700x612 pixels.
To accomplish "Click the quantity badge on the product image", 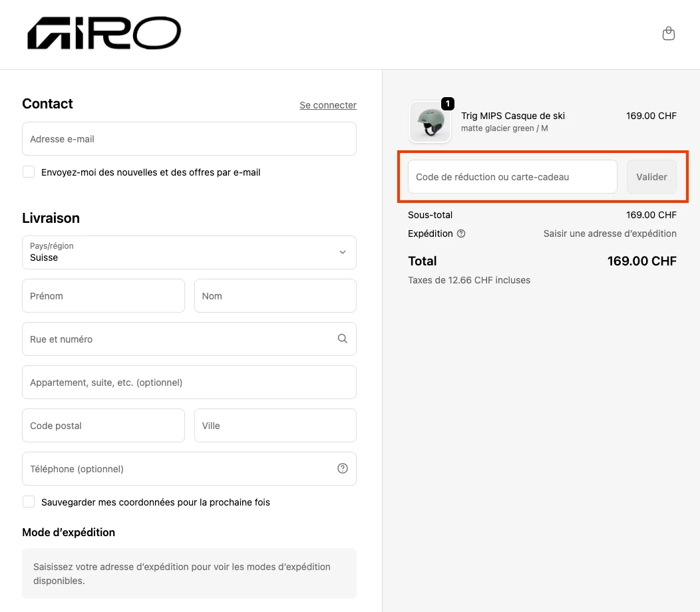I will click(x=448, y=104).
